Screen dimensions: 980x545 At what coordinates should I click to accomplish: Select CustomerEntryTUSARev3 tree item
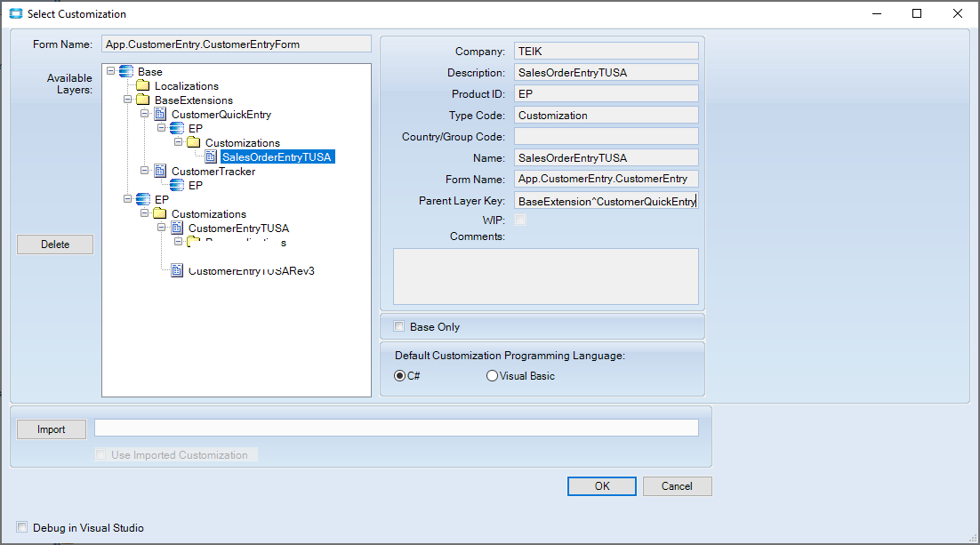[252, 270]
